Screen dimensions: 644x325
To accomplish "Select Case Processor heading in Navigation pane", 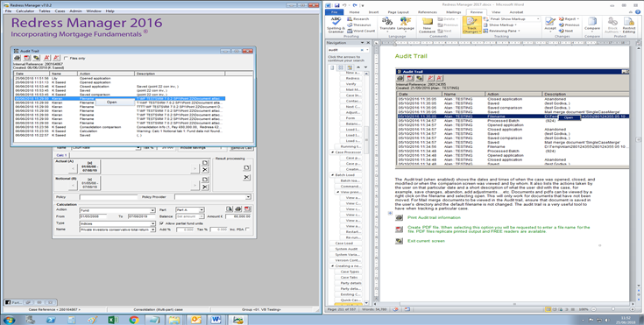I will [x=348, y=152].
